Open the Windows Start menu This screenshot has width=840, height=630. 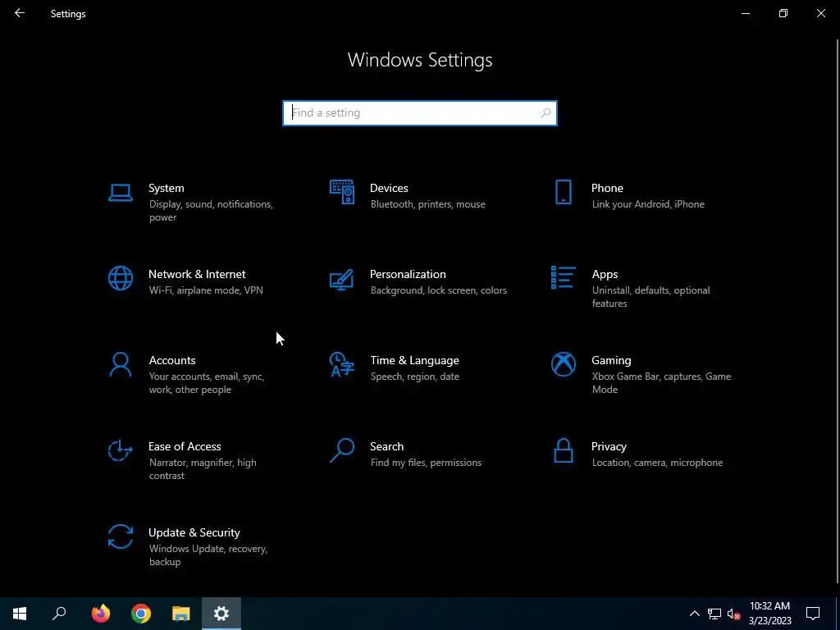pyautogui.click(x=20, y=614)
